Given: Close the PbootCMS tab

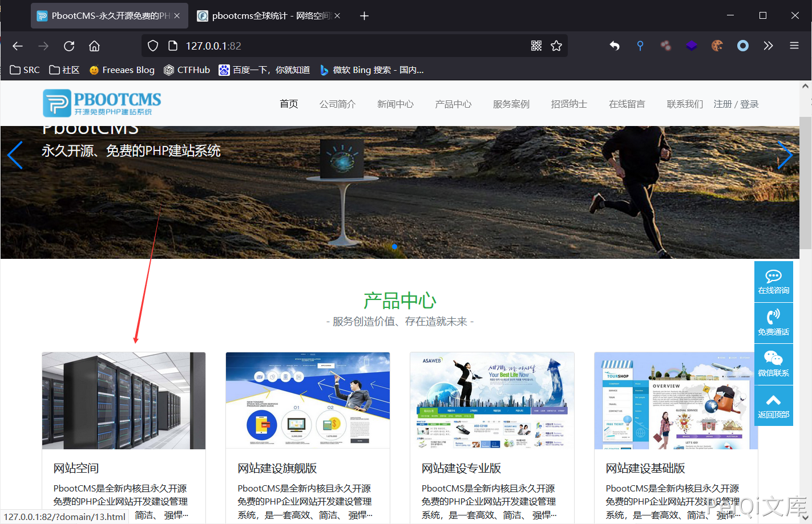Looking at the screenshot, I should click(x=177, y=16).
